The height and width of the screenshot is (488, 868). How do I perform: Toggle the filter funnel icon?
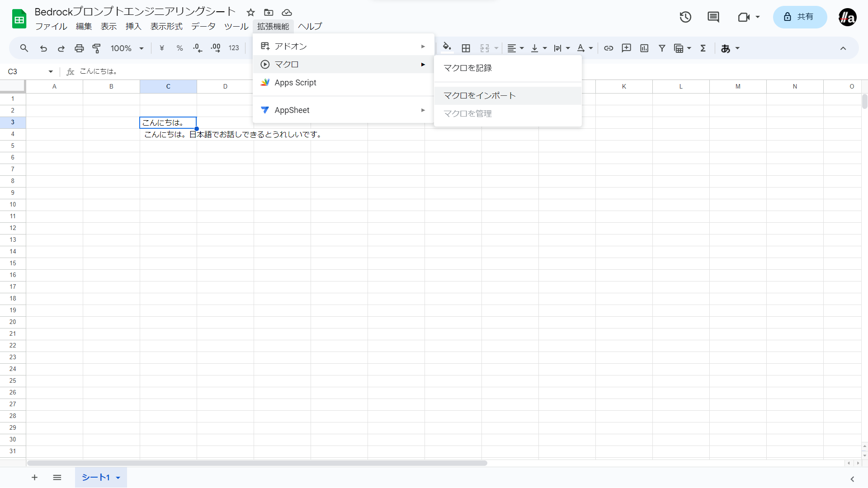pos(662,48)
